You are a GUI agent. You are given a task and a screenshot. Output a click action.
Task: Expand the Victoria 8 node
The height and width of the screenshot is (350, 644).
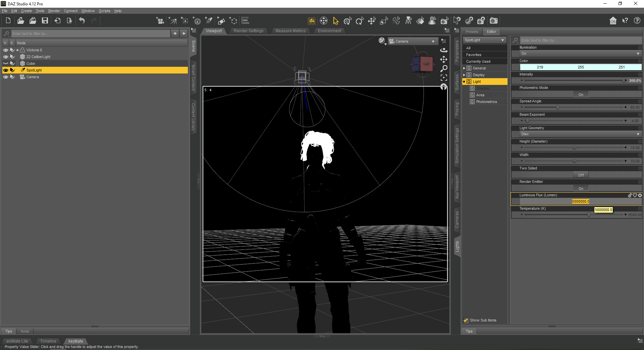point(18,50)
